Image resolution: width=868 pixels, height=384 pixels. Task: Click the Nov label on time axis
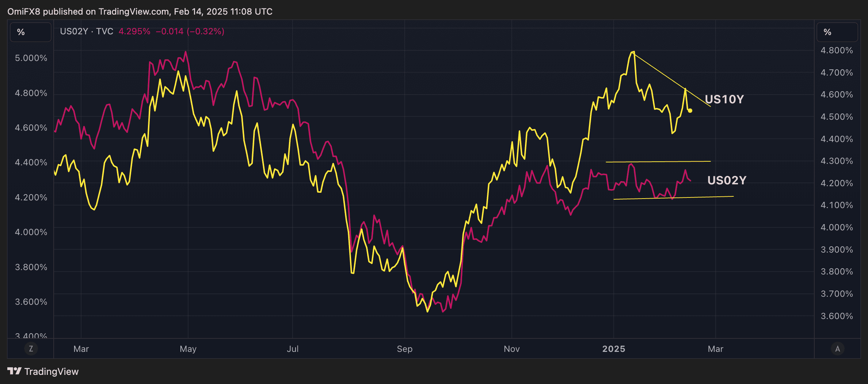pyautogui.click(x=512, y=349)
